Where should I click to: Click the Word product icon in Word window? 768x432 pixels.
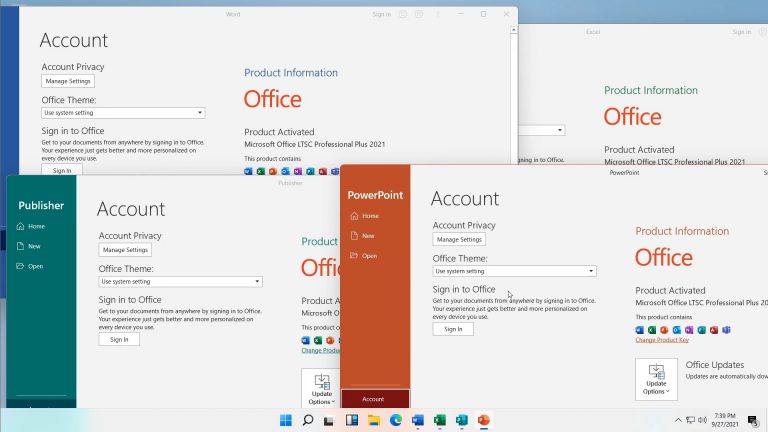248,171
